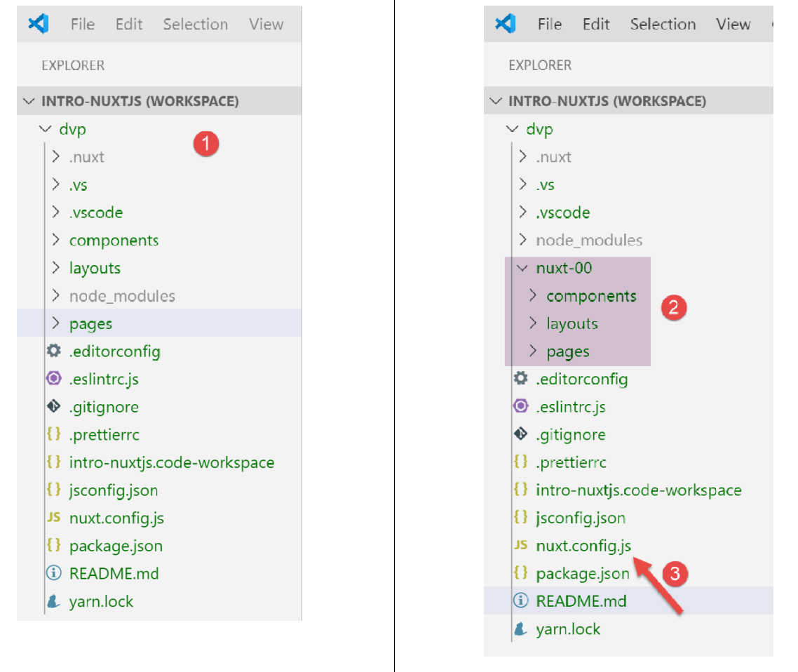Expand the highlighted pages folder in the left panel
This screenshot has height=672, width=798.
[x=56, y=323]
